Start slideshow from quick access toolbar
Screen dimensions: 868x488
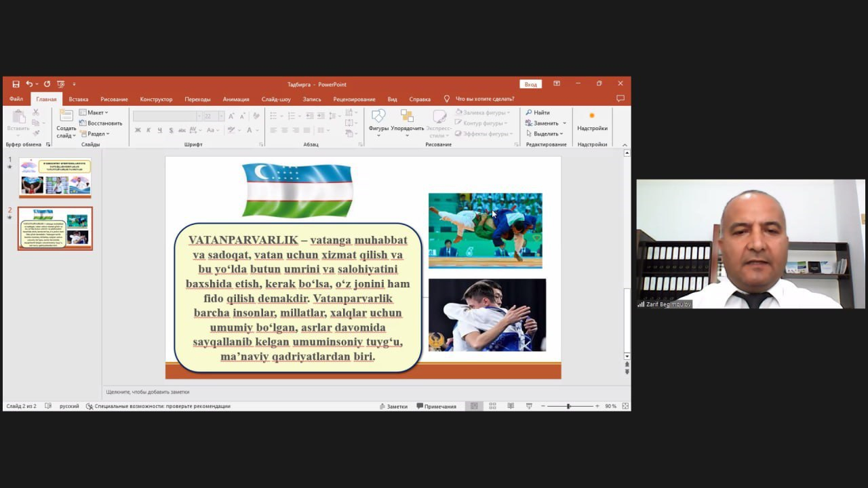pyautogui.click(x=60, y=84)
